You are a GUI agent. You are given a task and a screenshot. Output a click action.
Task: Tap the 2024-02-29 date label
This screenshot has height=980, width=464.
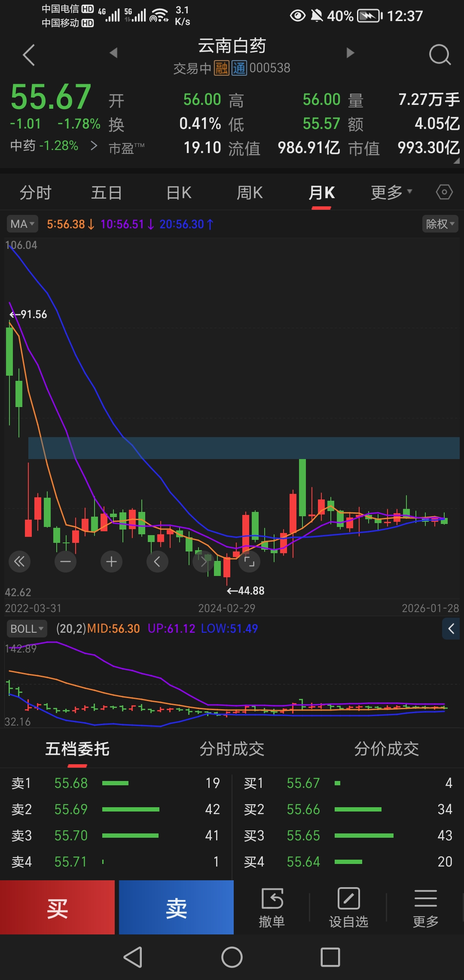pyautogui.click(x=226, y=608)
